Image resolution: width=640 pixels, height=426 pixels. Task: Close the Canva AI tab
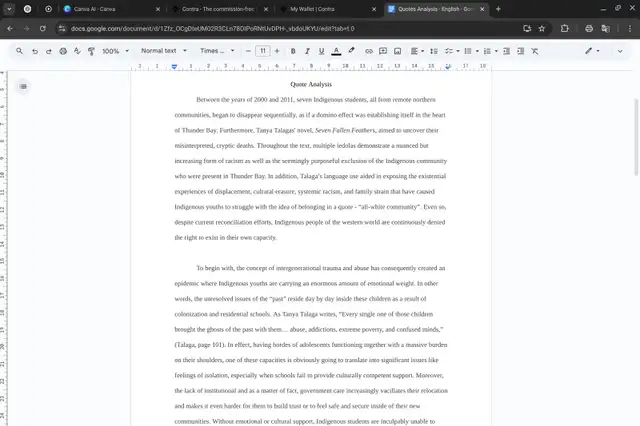click(x=158, y=9)
